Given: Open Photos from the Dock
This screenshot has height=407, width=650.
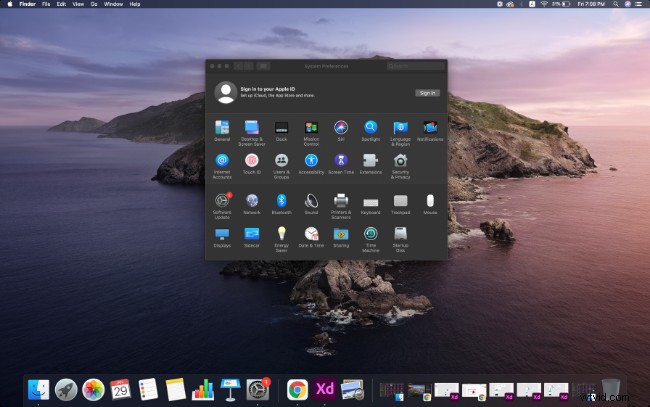Looking at the screenshot, I should 93,390.
